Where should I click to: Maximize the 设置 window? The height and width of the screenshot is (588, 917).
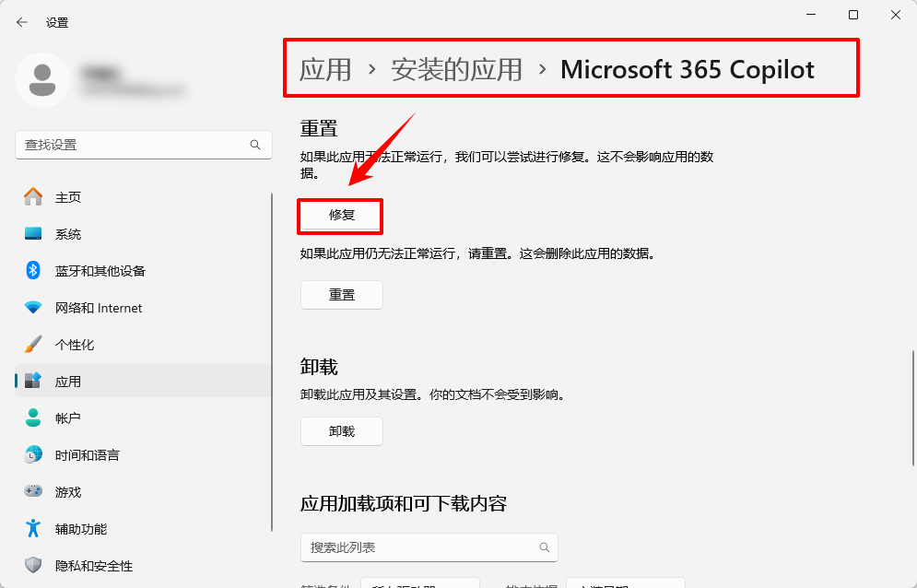coord(853,16)
